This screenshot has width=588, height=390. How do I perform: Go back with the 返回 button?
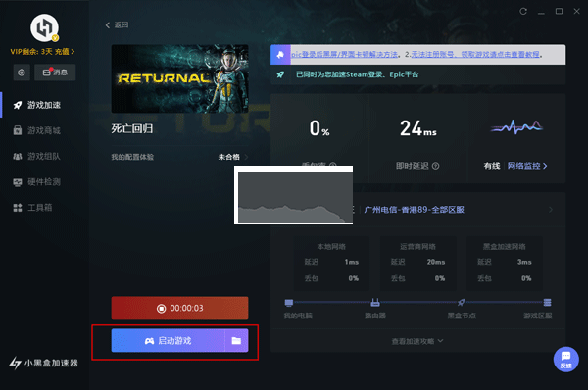(117, 25)
